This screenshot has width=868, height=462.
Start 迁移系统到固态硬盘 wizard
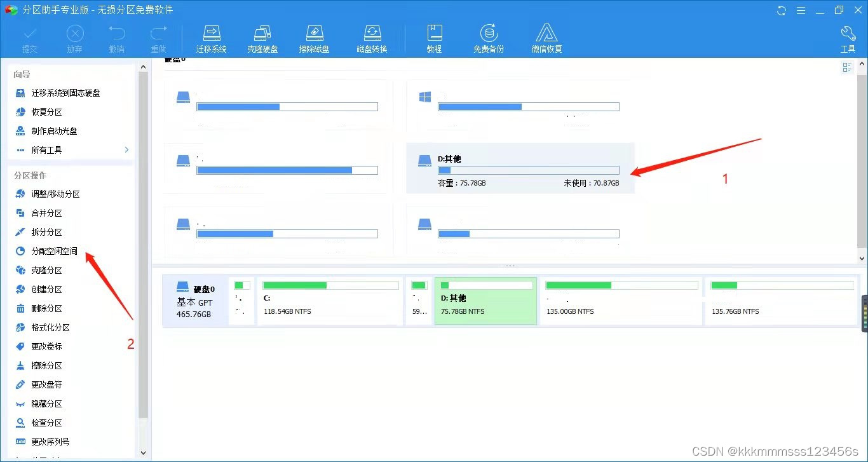pyautogui.click(x=65, y=93)
